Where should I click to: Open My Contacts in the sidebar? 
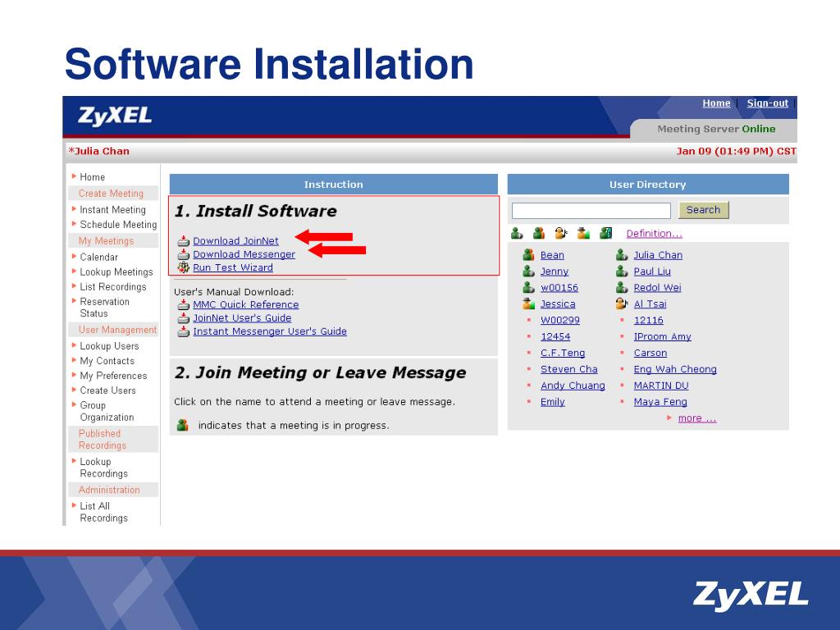click(107, 361)
